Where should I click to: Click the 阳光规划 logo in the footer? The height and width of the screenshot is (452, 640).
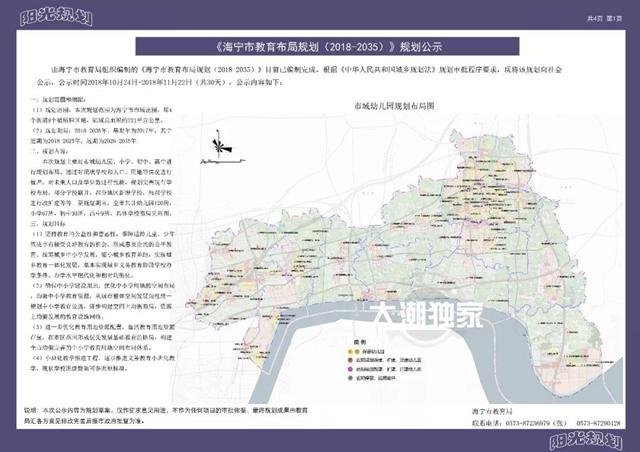pos(585,440)
